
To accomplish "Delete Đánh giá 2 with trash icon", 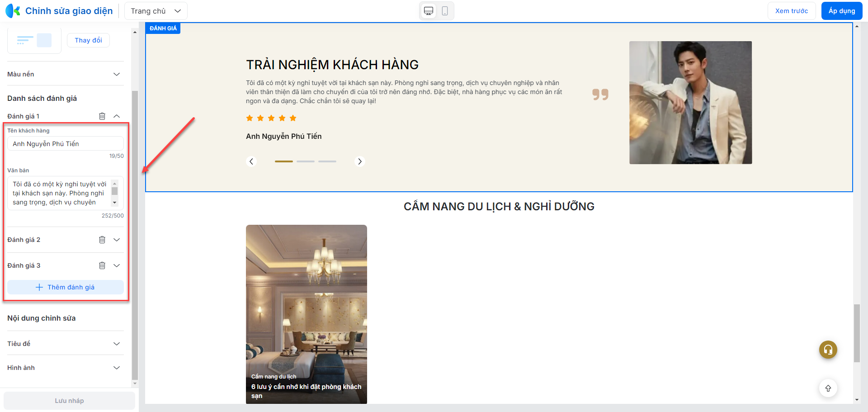I will 102,240.
